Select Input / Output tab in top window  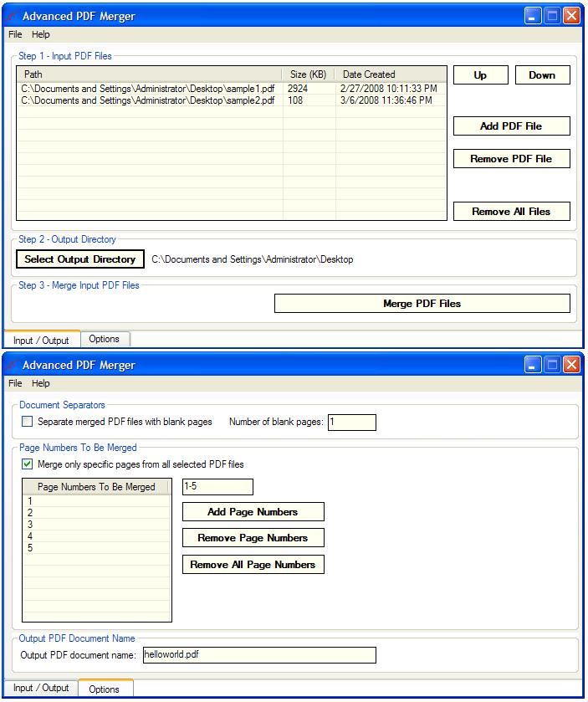click(41, 341)
